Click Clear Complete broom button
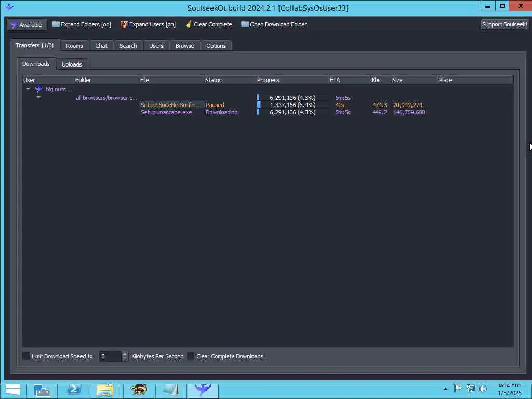532x399 pixels. click(209, 24)
